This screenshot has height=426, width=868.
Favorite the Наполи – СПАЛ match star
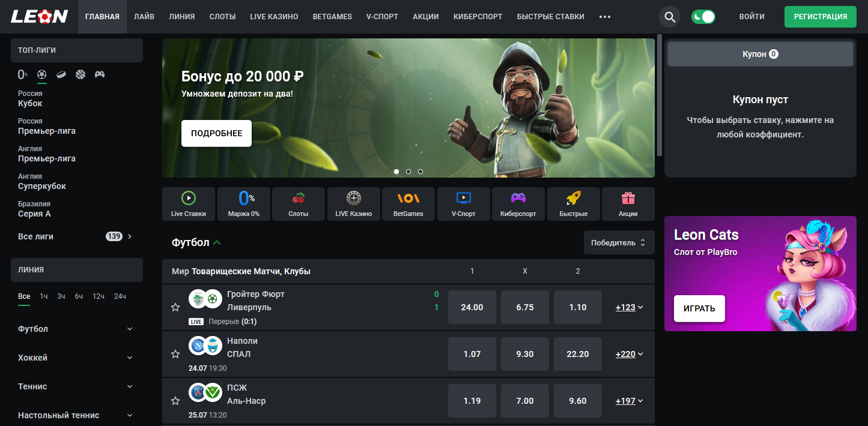(x=175, y=354)
